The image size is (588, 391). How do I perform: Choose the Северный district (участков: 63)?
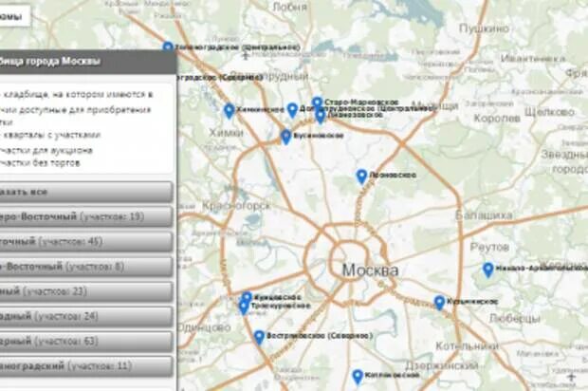[x=86, y=341]
